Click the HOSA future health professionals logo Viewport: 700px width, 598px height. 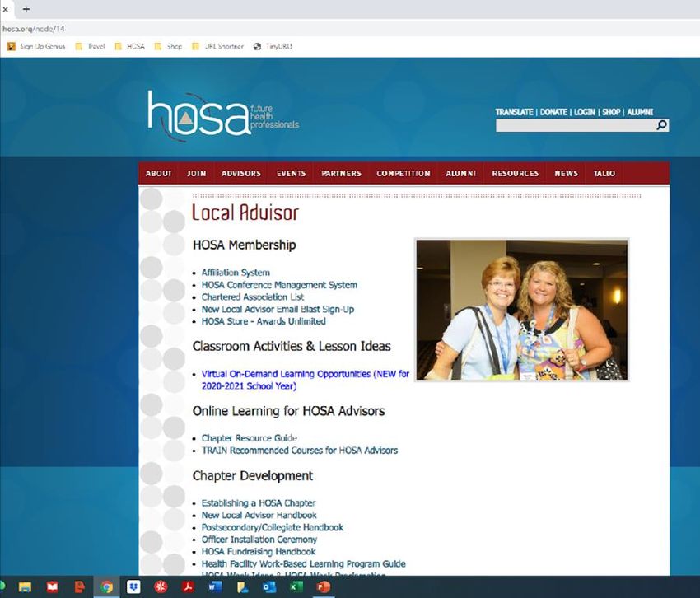pyautogui.click(x=223, y=115)
